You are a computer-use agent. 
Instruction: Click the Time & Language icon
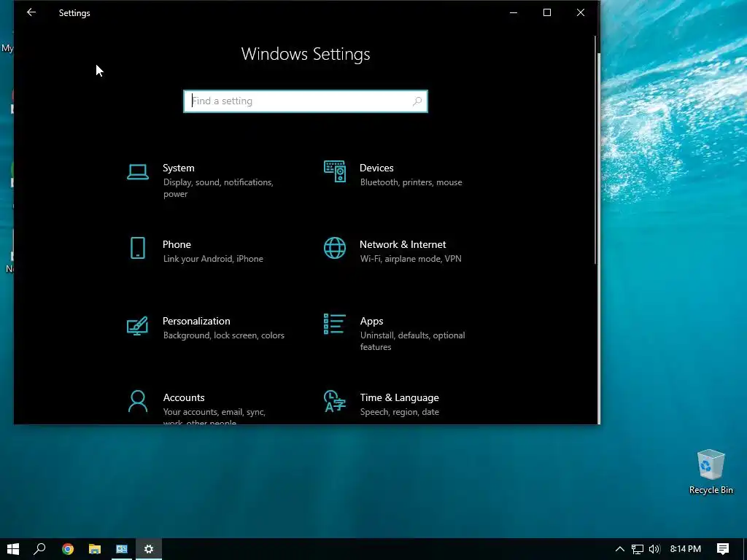click(x=334, y=401)
